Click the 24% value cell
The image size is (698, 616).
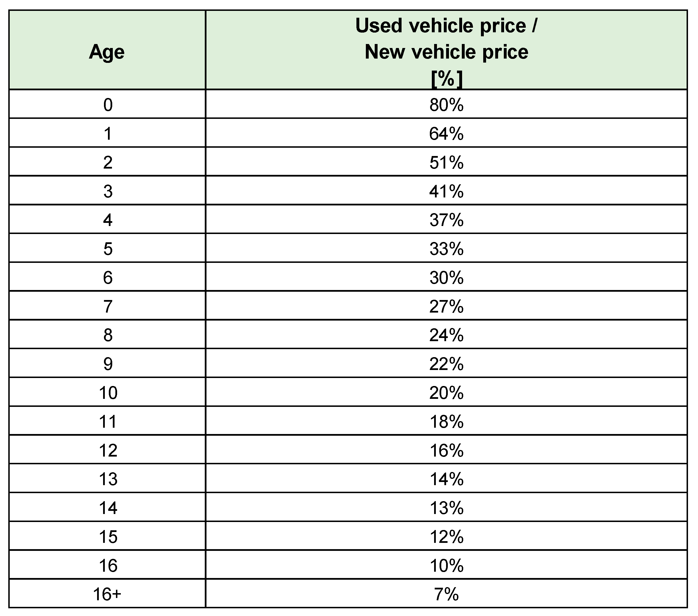tap(446, 335)
